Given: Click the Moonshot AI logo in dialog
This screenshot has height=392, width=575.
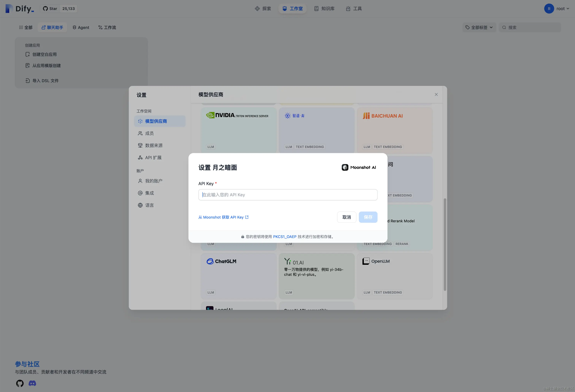Looking at the screenshot, I should click(359, 168).
